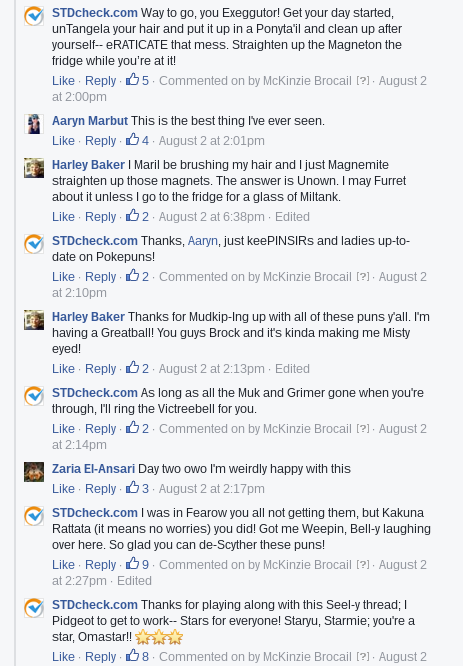Click STDcheck.com avatar beside the Exeggutor comment

(34, 16)
